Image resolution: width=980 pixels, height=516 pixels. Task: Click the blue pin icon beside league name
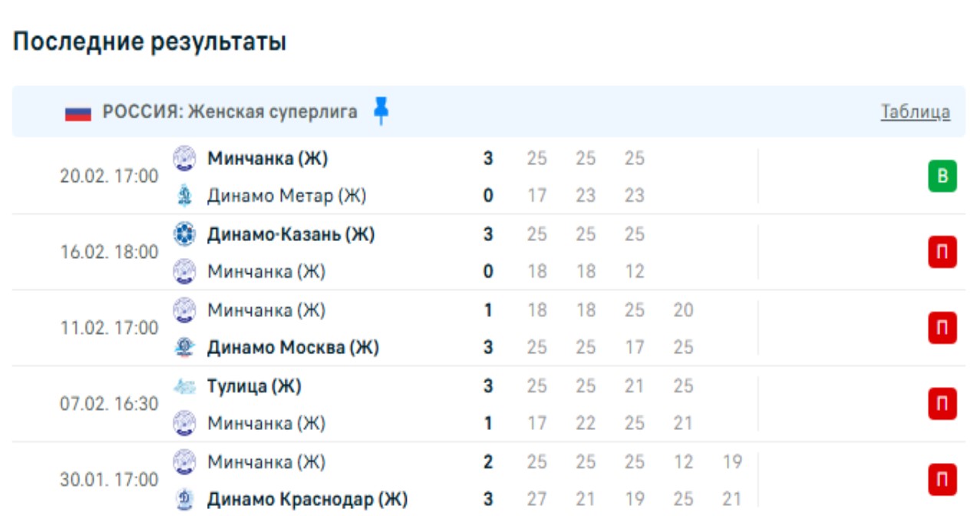pos(381,111)
